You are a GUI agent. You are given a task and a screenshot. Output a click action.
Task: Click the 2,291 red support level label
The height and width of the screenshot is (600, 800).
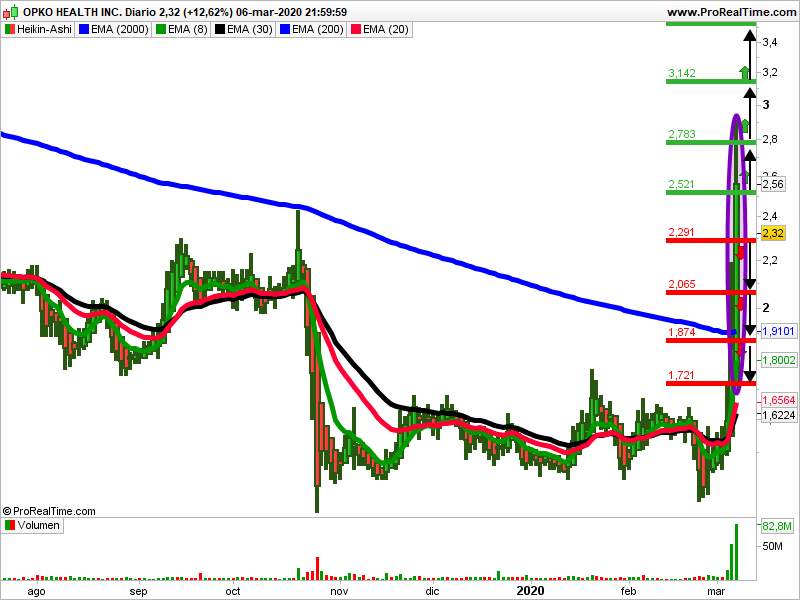pyautogui.click(x=682, y=232)
